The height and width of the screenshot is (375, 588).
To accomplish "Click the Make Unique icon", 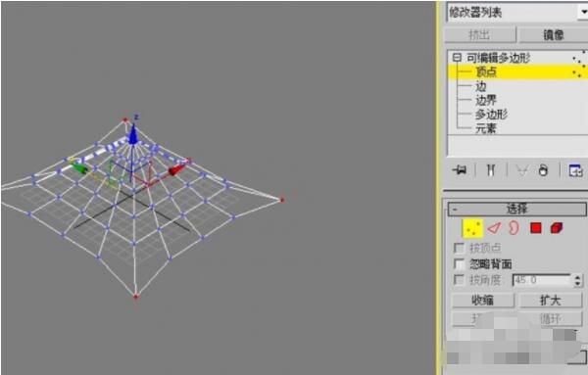I will coord(522,170).
